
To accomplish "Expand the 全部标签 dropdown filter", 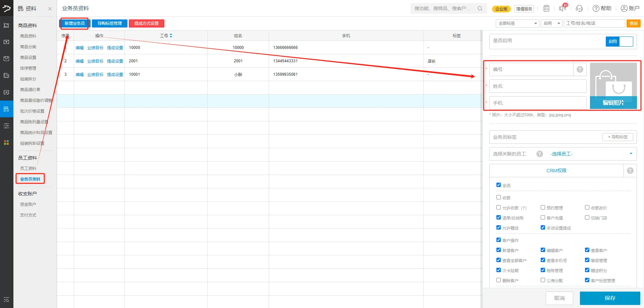I will [517, 23].
